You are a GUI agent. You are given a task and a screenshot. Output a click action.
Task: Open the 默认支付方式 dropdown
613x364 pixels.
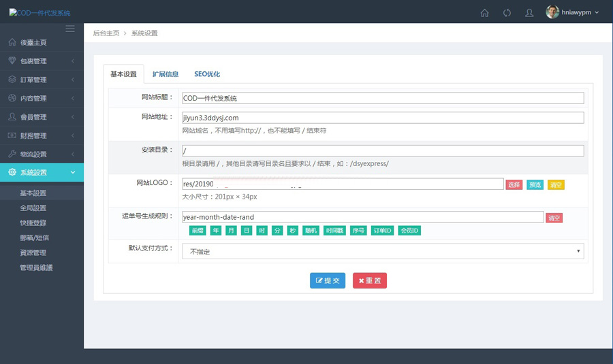click(382, 252)
